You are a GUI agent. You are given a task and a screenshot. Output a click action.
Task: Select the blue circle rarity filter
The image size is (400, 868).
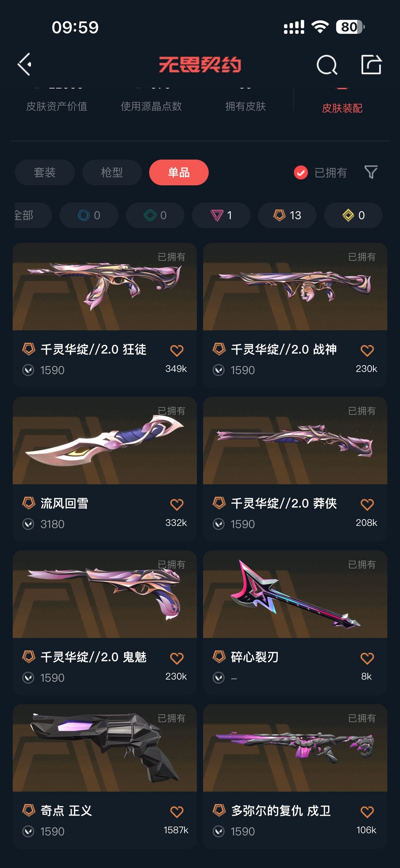click(89, 215)
